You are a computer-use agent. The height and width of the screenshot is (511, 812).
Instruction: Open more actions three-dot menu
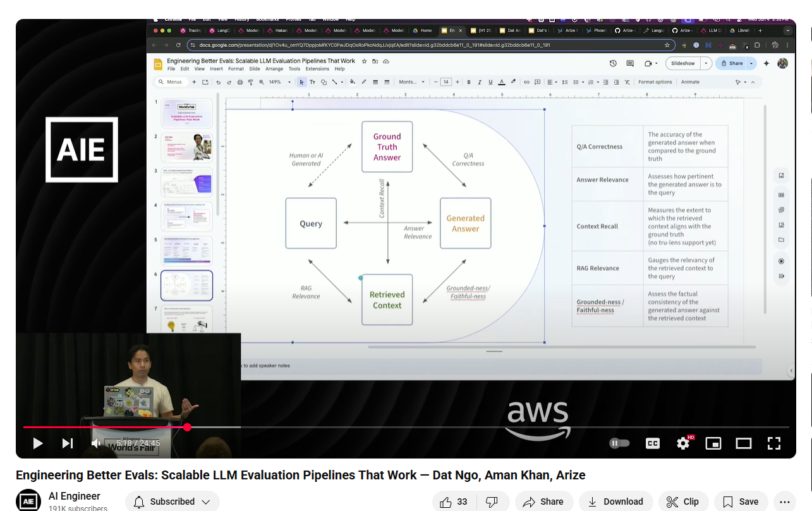coord(784,502)
